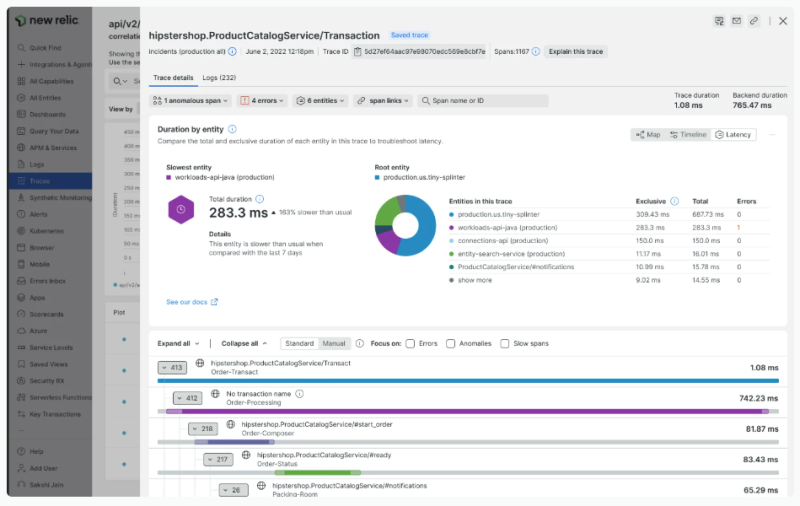The image size is (800, 506).
Task: Collapse the 218 spans expander
Action: coord(203,428)
